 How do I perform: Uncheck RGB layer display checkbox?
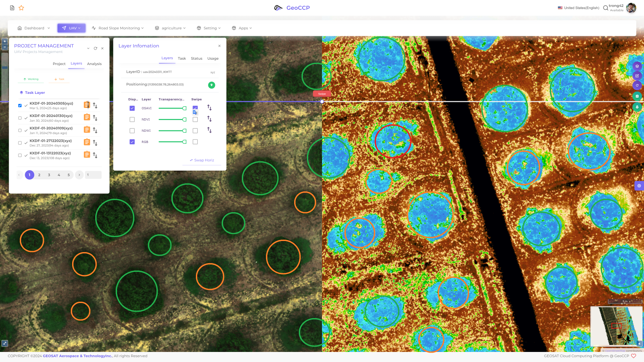pos(132,142)
